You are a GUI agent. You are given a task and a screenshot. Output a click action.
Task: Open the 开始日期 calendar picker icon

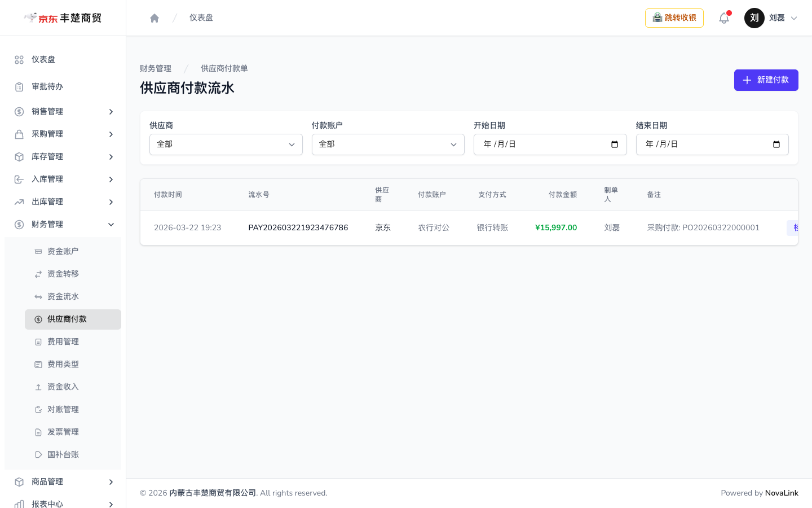615,144
